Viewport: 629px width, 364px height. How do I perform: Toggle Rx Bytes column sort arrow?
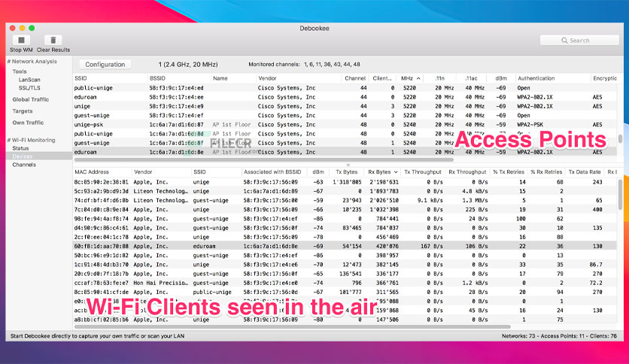tap(396, 172)
